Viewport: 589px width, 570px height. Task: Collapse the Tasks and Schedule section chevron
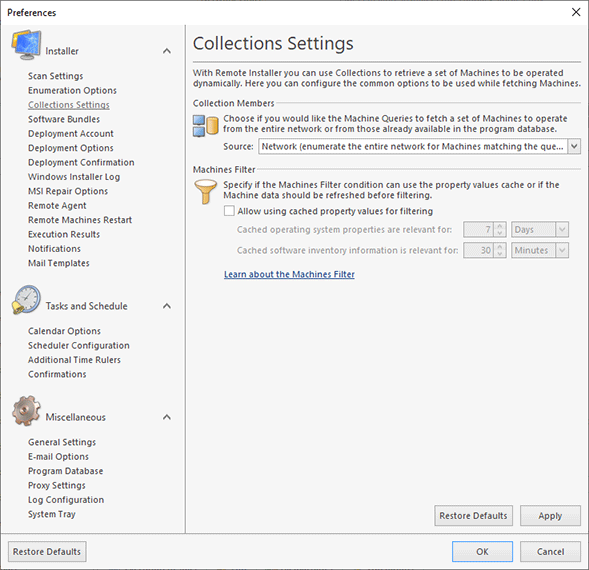pyautogui.click(x=167, y=306)
